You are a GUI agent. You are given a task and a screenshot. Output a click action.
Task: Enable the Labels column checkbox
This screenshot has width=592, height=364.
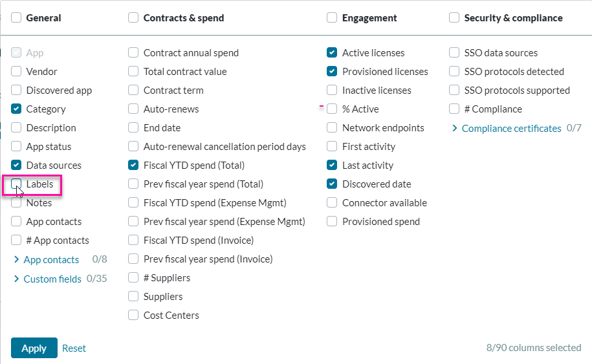pos(17,184)
